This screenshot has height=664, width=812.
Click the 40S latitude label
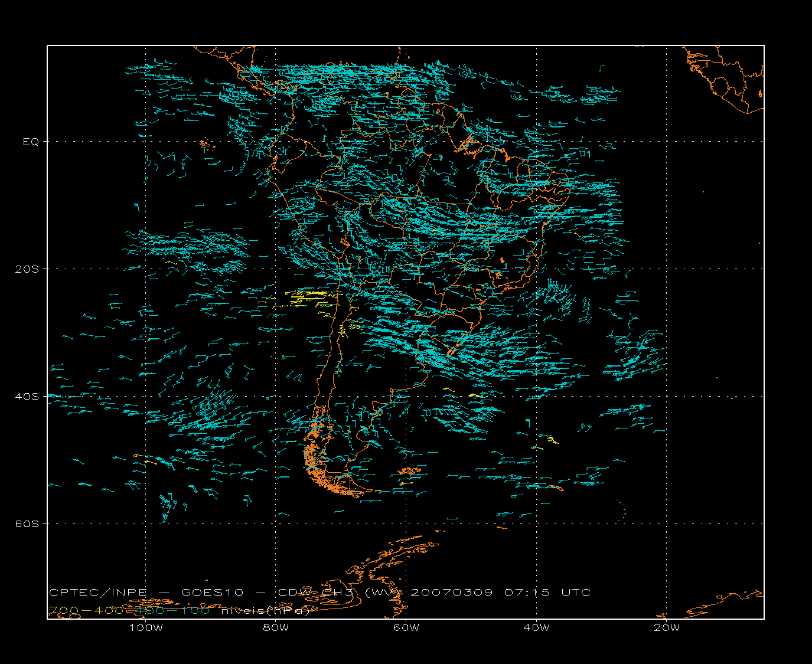tap(27, 396)
